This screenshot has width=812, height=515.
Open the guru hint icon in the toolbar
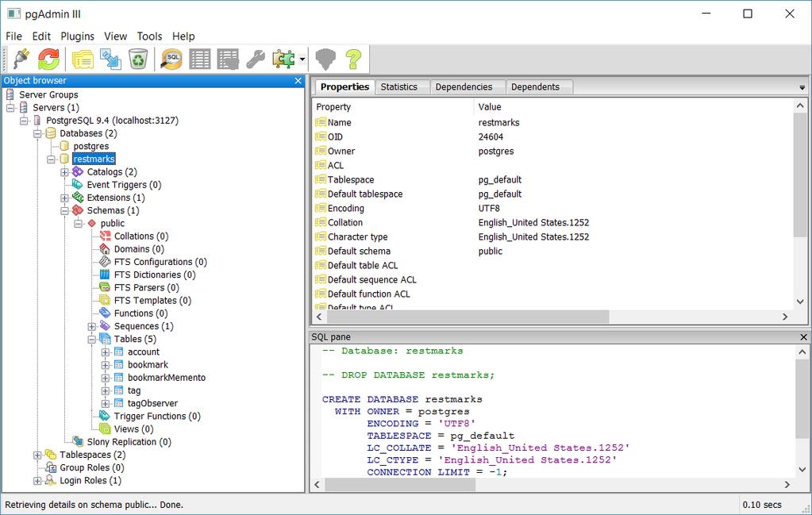[x=325, y=59]
